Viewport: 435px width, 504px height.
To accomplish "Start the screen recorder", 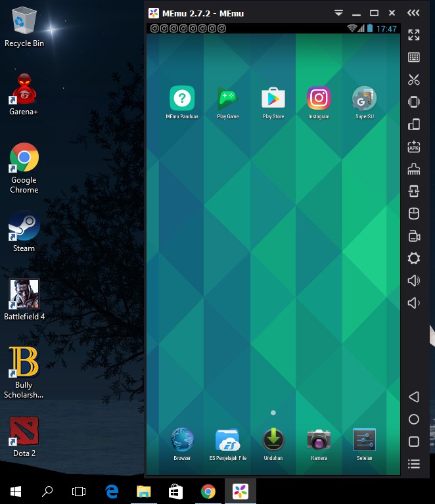I will coord(414,236).
